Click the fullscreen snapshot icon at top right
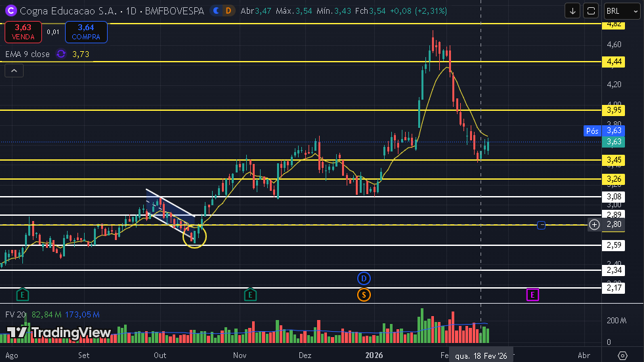 (x=591, y=11)
